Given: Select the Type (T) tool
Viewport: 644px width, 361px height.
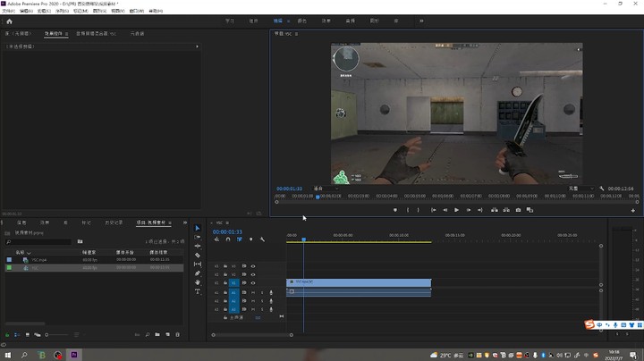Looking at the screenshot, I should coord(198,291).
